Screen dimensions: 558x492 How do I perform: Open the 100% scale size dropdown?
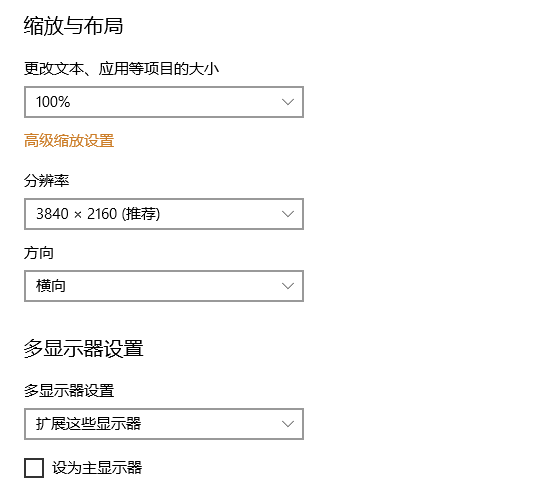coord(164,102)
